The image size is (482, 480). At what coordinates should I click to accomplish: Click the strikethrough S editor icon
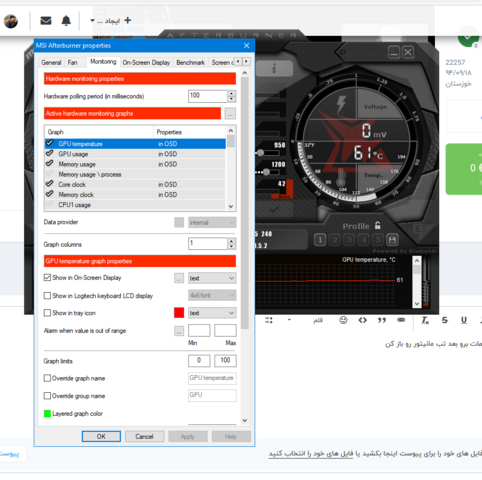pos(444,320)
